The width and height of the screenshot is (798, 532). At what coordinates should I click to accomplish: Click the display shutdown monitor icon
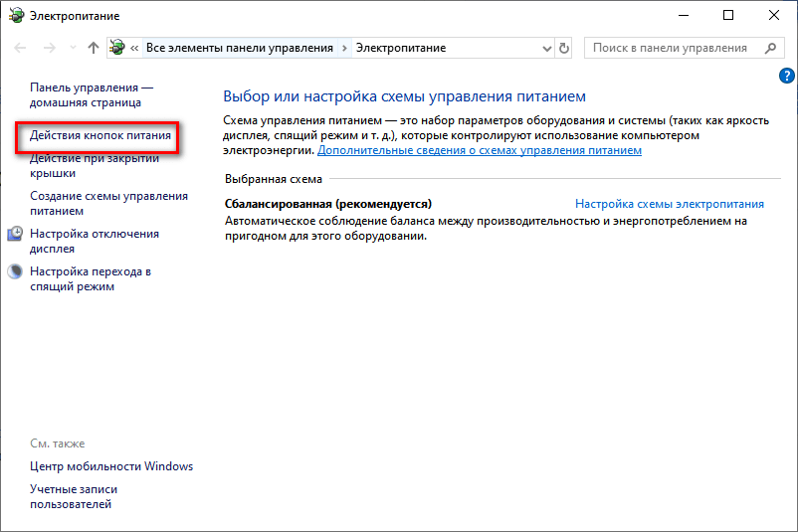click(x=15, y=234)
